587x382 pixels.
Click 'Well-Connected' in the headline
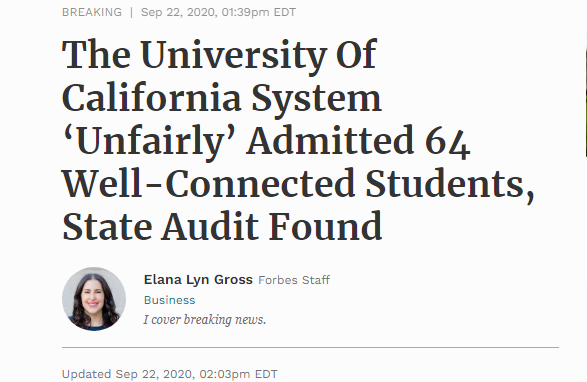pos(208,184)
